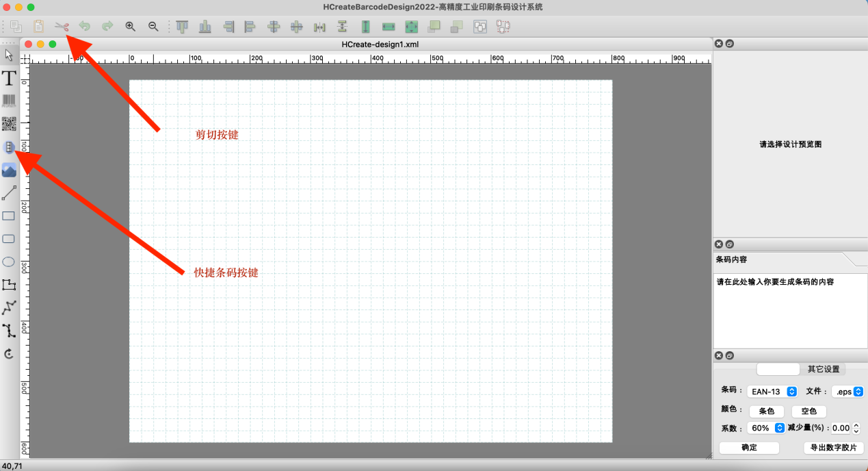Click the quick barcode button

click(x=9, y=147)
